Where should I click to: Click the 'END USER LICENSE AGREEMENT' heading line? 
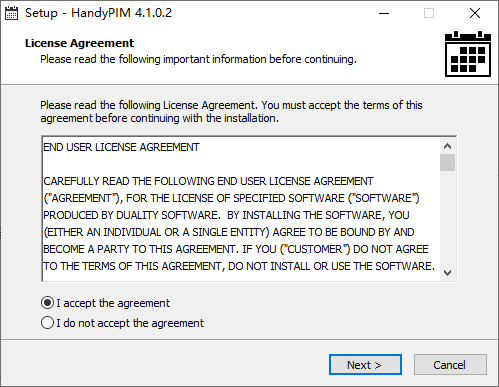click(x=121, y=147)
